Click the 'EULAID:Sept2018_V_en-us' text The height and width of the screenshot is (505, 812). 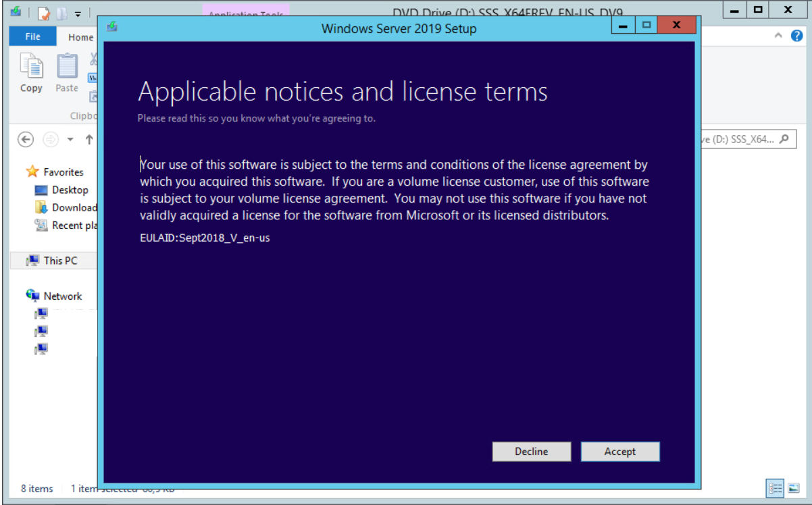[x=205, y=238]
